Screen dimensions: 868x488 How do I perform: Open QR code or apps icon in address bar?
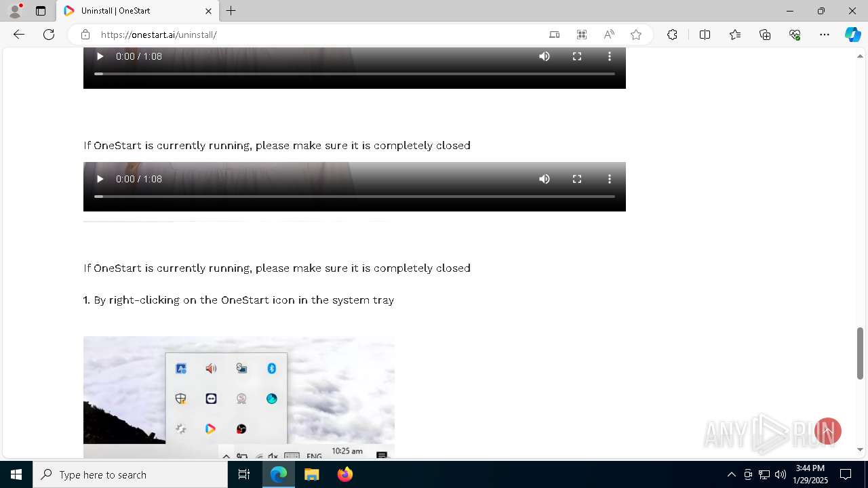pos(582,35)
